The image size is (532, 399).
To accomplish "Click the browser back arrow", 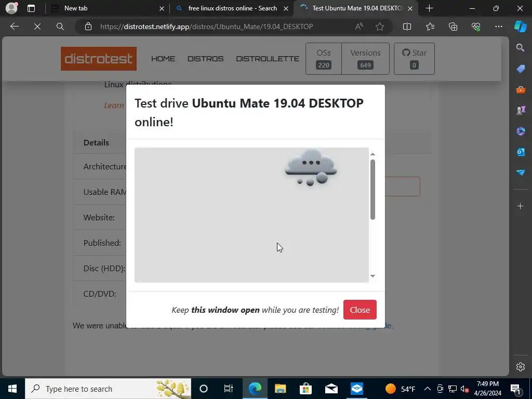I will coord(14,26).
